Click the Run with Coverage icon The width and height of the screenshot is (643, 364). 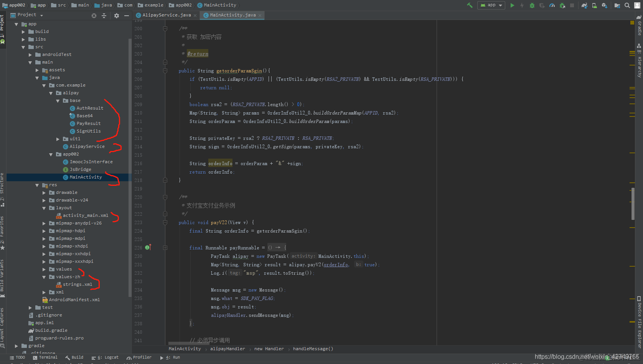coord(542,5)
